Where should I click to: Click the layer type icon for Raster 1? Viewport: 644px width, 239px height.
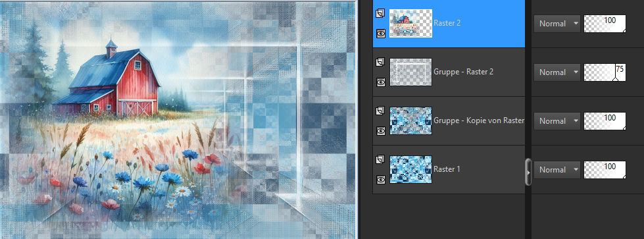380,159
